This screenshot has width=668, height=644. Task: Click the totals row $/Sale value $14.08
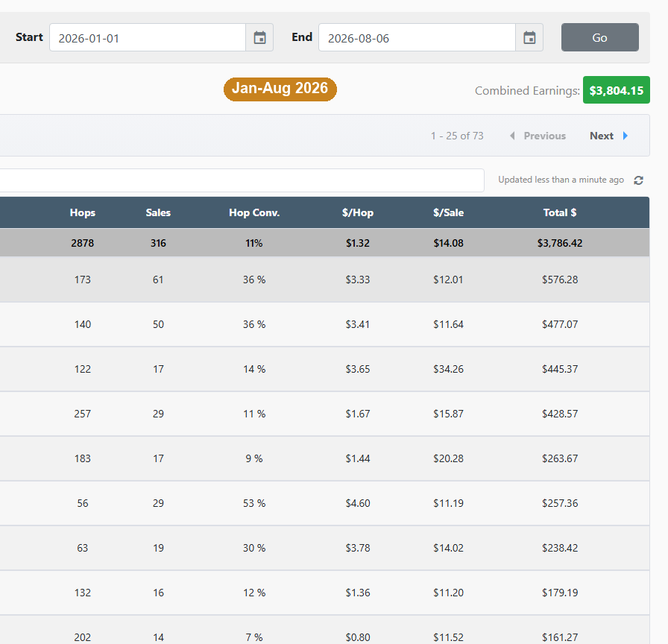tap(449, 243)
